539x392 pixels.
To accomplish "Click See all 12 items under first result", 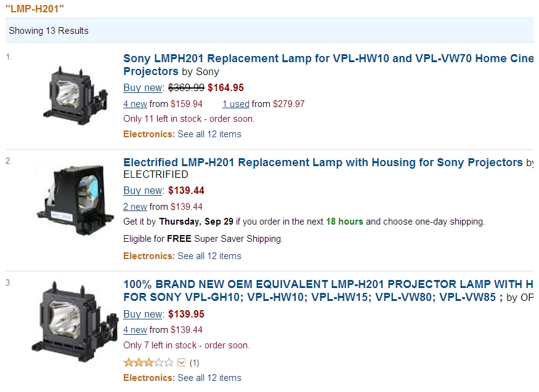I will (x=209, y=134).
